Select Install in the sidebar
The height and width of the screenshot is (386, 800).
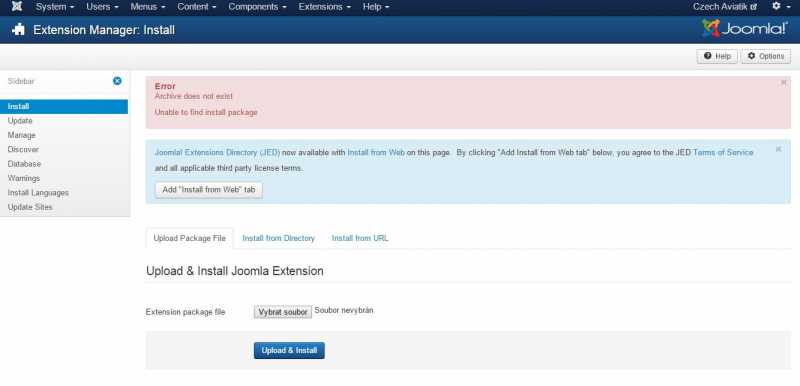64,107
